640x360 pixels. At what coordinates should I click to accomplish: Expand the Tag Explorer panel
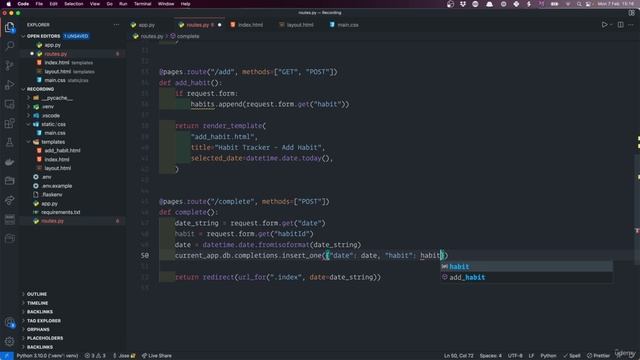pos(44,320)
